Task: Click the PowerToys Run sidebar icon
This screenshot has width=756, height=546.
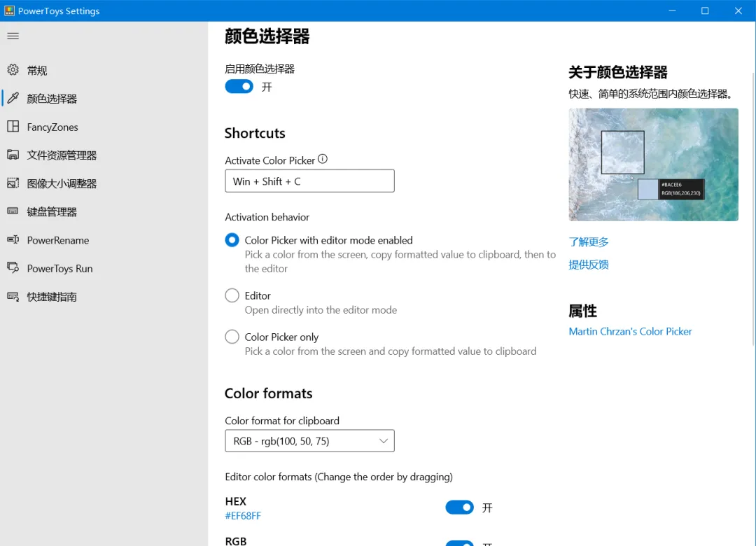Action: pyautogui.click(x=13, y=267)
